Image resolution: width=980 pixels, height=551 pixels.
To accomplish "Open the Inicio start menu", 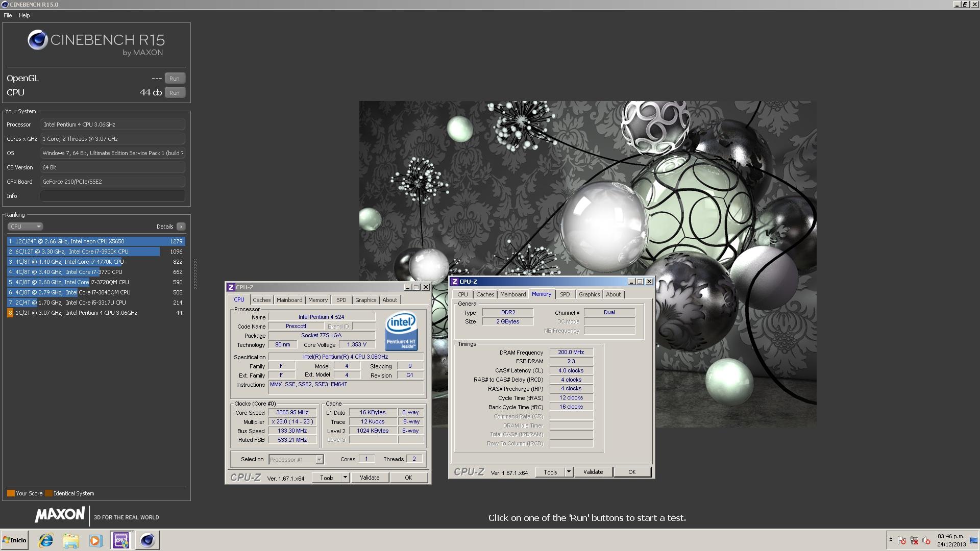I will coord(14,540).
